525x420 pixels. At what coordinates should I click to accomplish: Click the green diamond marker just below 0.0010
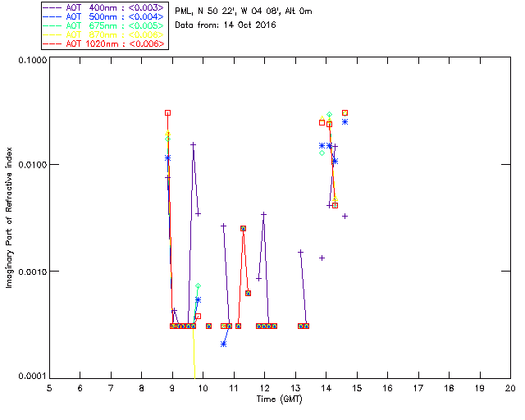pyautogui.click(x=198, y=286)
